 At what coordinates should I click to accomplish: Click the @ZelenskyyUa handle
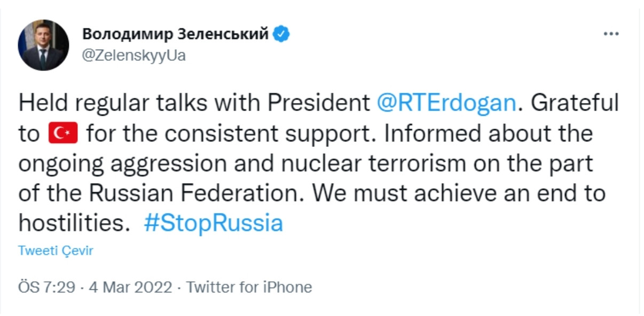133,56
